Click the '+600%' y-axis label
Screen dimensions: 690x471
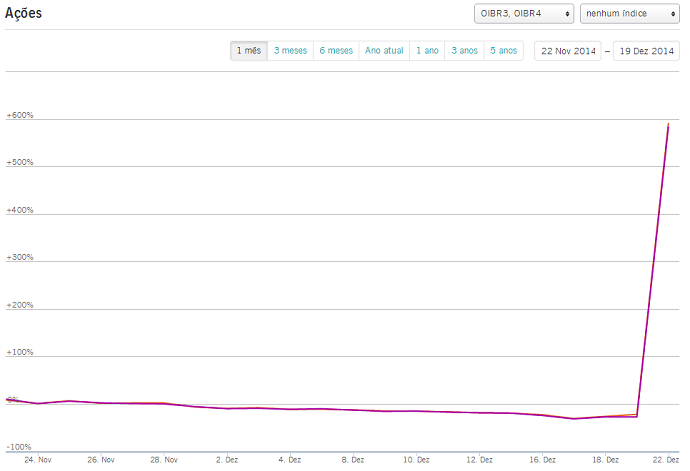click(20, 115)
